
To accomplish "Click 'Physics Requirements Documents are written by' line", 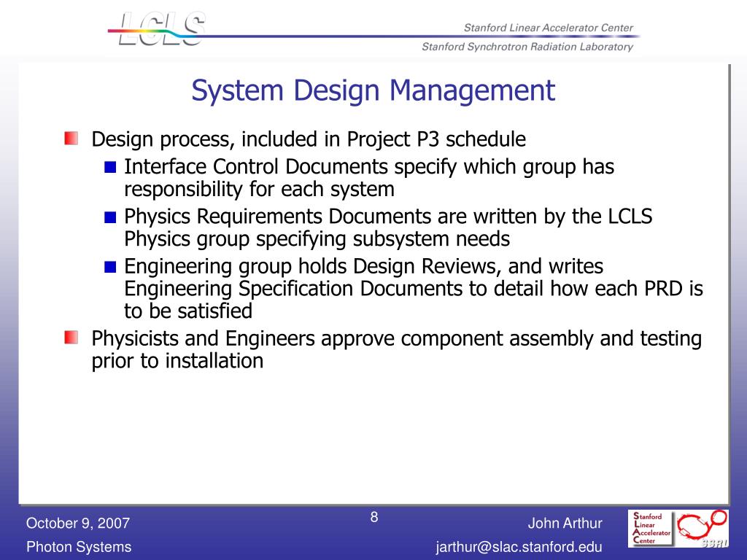I will click(388, 217).
